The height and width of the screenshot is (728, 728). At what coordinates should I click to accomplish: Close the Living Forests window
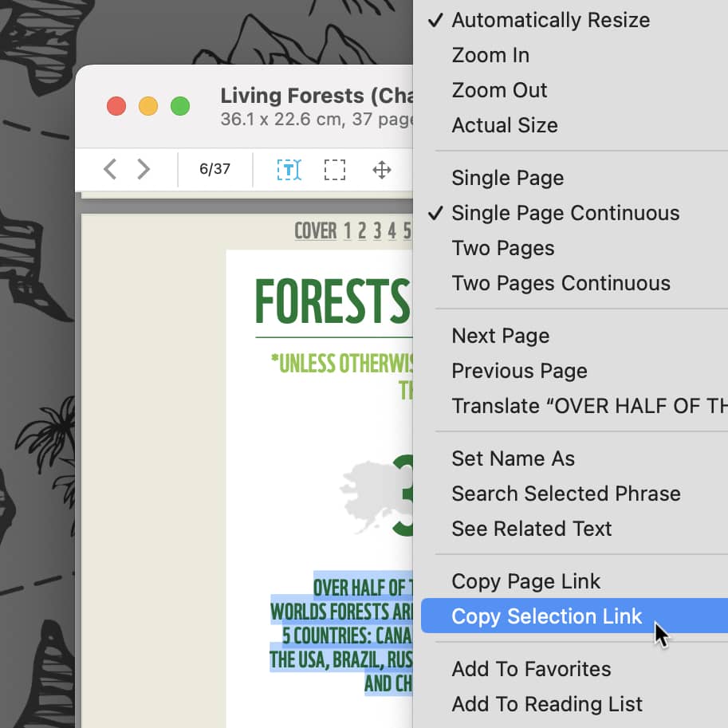coord(116,106)
